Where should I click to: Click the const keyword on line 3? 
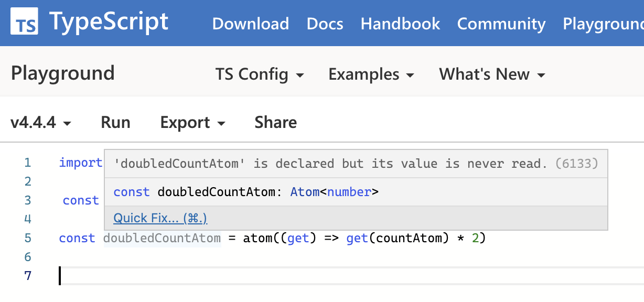[x=81, y=200]
